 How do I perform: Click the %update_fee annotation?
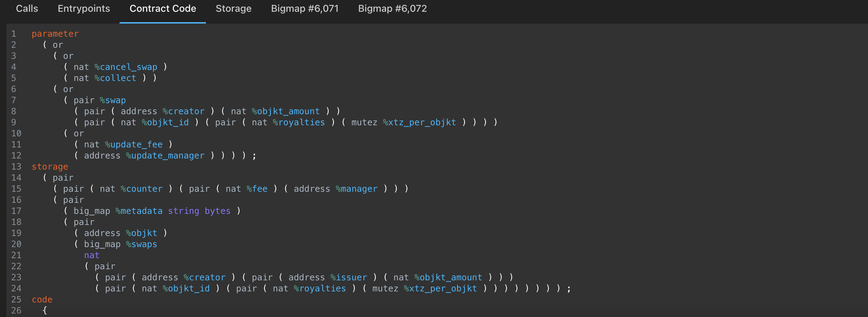tap(134, 145)
